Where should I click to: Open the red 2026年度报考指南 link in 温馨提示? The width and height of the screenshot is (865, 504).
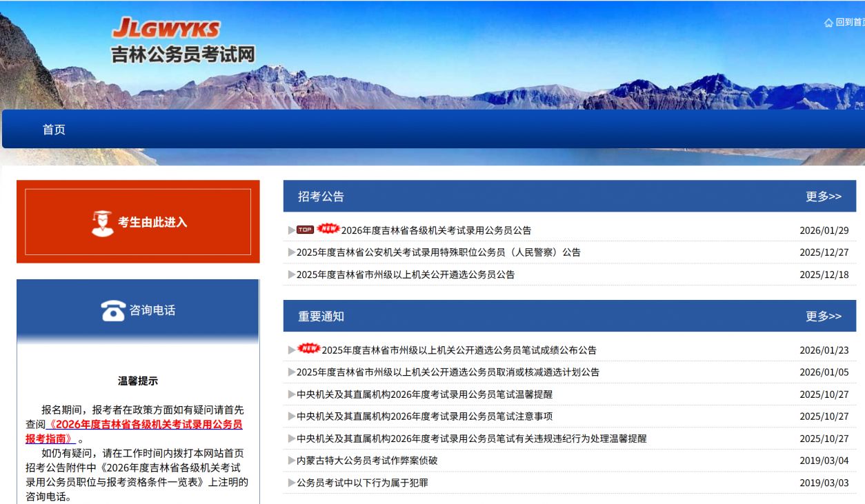(135, 432)
